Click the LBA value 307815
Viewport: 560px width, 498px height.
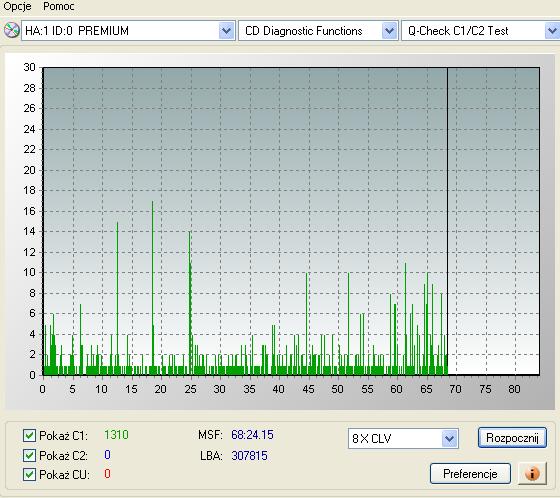coord(249,455)
